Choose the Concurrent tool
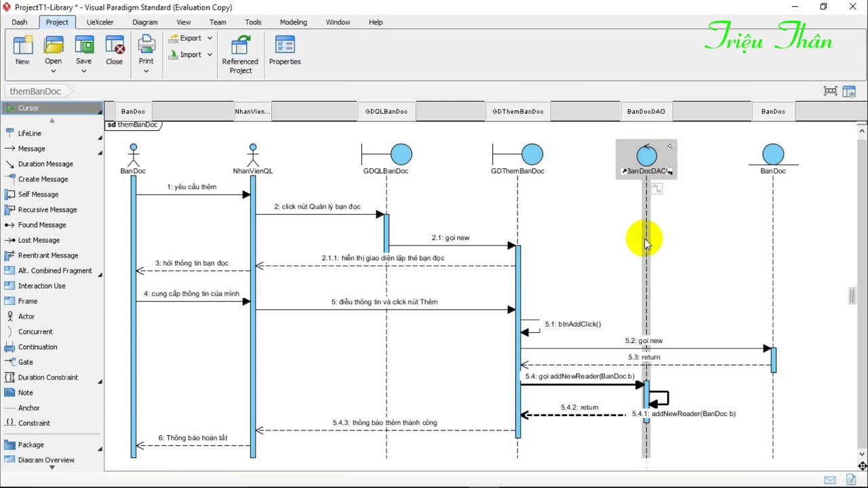The width and height of the screenshot is (868, 488). click(35, 331)
